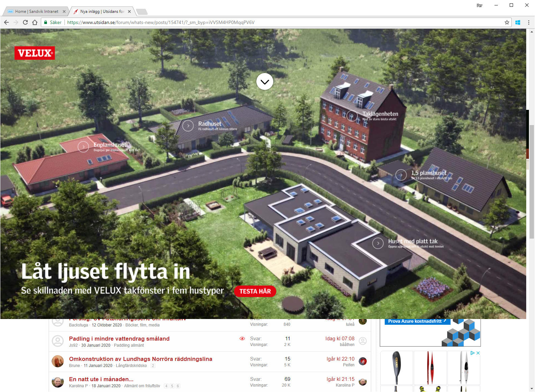Viewport: 535px width, 392px height.
Task: Open thread Omkonstruktion av Lundhags Norröra räddningslina
Action: (x=141, y=359)
